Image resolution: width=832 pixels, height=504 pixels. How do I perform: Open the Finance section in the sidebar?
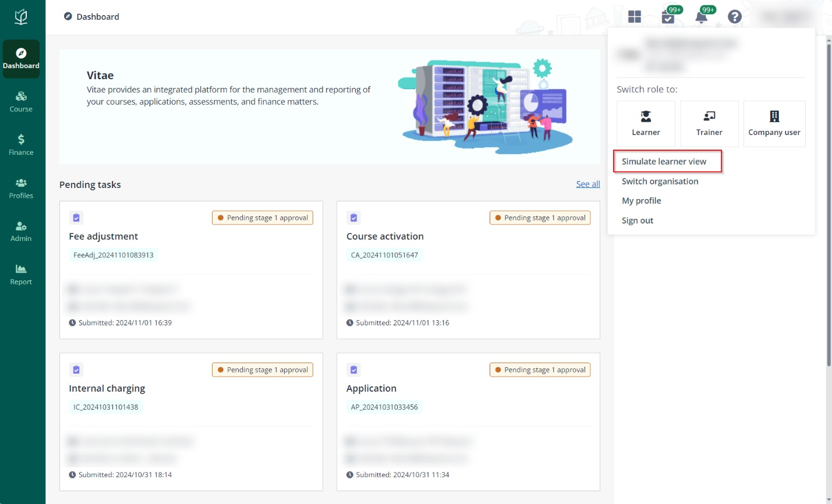(x=21, y=145)
